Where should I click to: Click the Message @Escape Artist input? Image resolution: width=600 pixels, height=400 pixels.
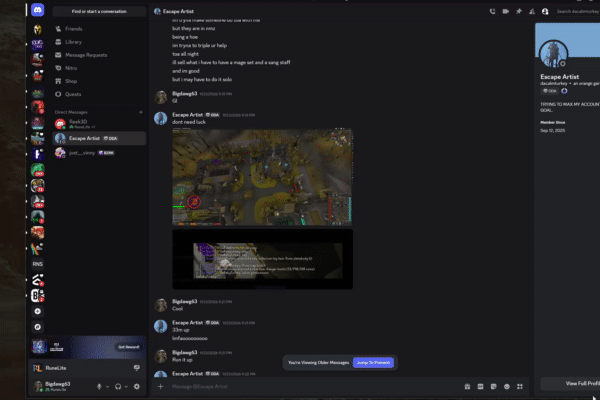[314, 387]
